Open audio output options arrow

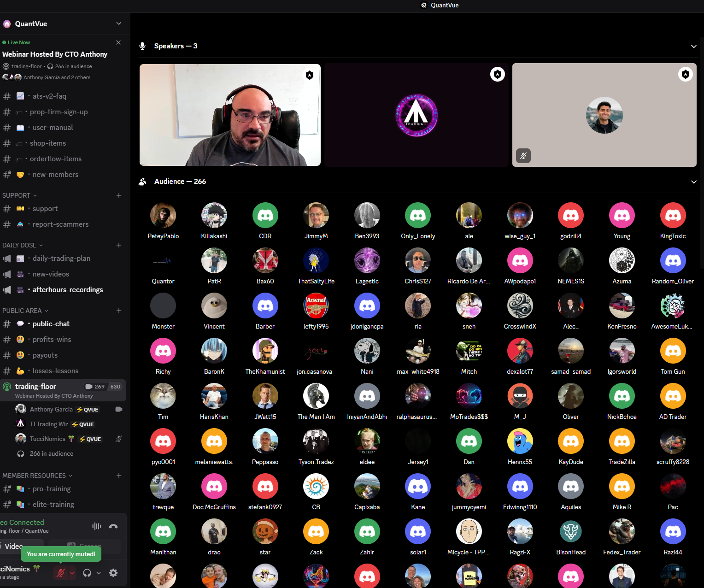[99, 573]
